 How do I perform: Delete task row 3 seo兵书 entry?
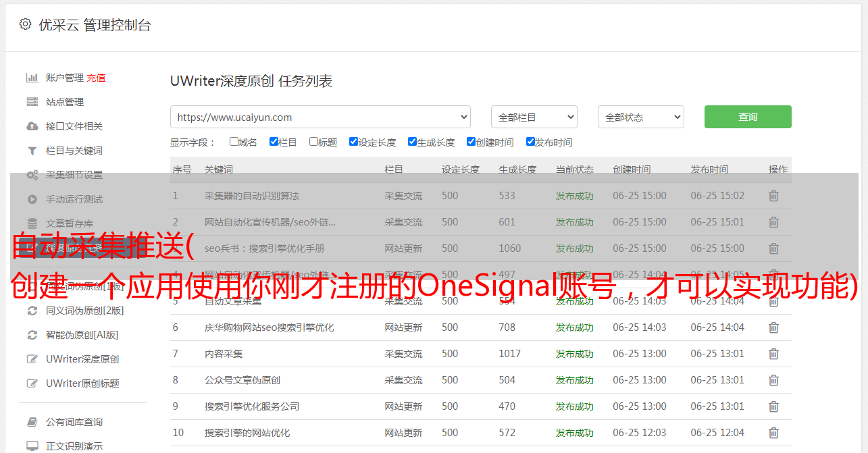(773, 248)
